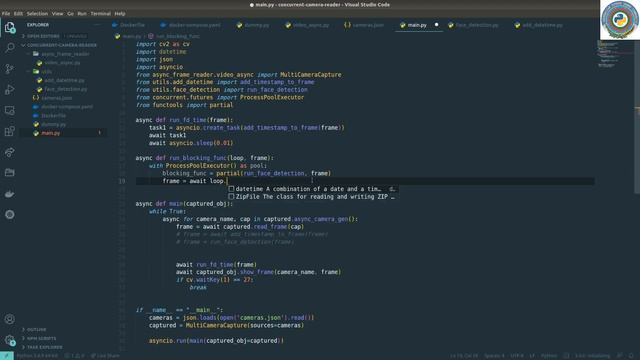Click the symbol icon before run_blocking_func breadcrumb
The height and width of the screenshot is (360, 640).
point(151,36)
